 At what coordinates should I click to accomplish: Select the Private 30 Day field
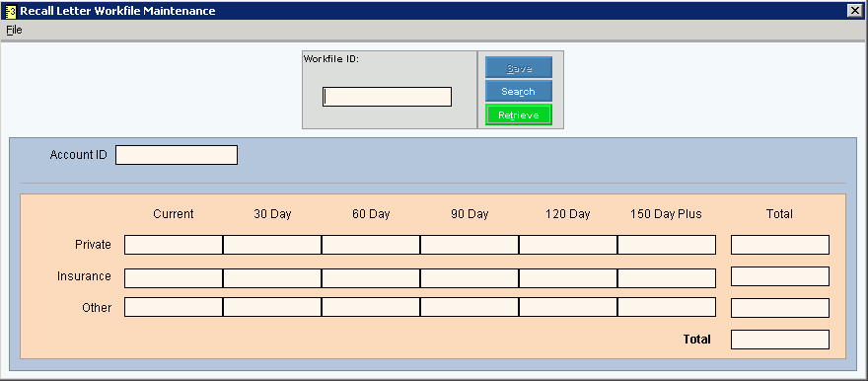(272, 245)
